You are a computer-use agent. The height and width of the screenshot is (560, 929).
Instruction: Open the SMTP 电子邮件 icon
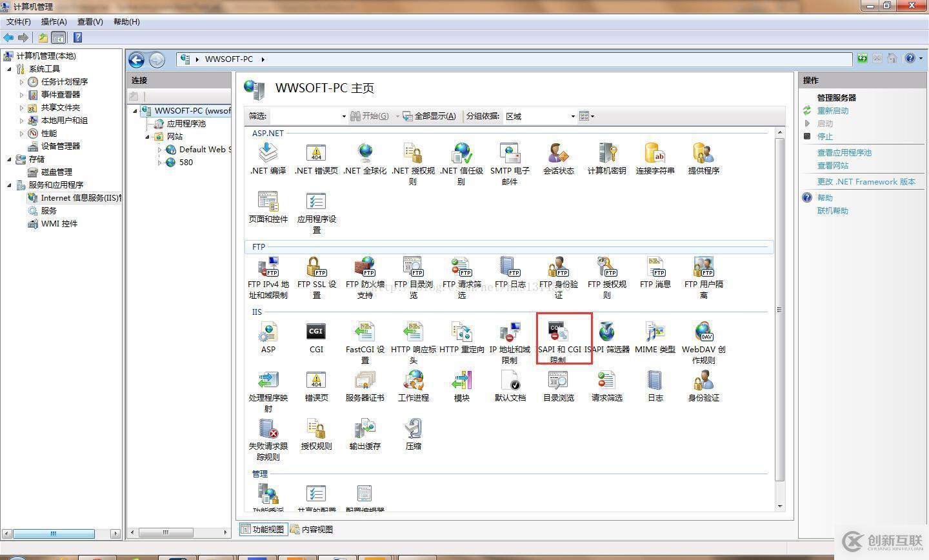(510, 163)
